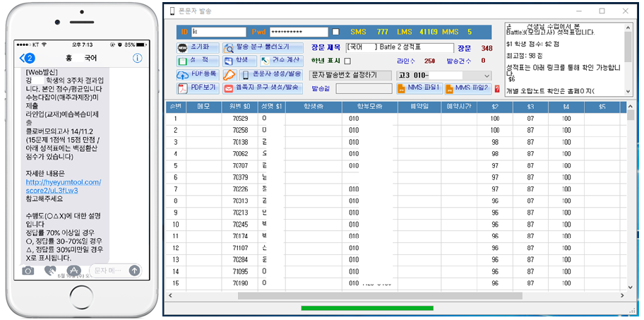
Task: Click the PDF보기 view button
Action: 198,88
